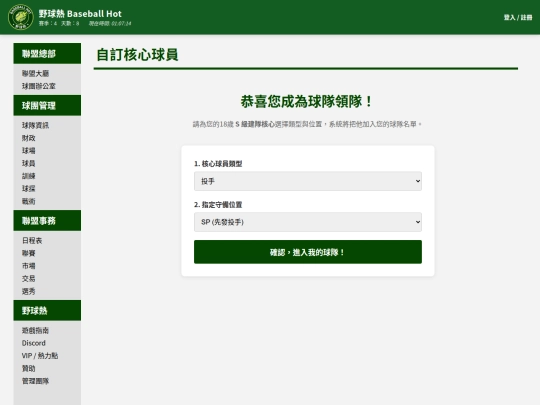Open 戰術 tactics link in sidebar
540x405 pixels.
coord(29,201)
